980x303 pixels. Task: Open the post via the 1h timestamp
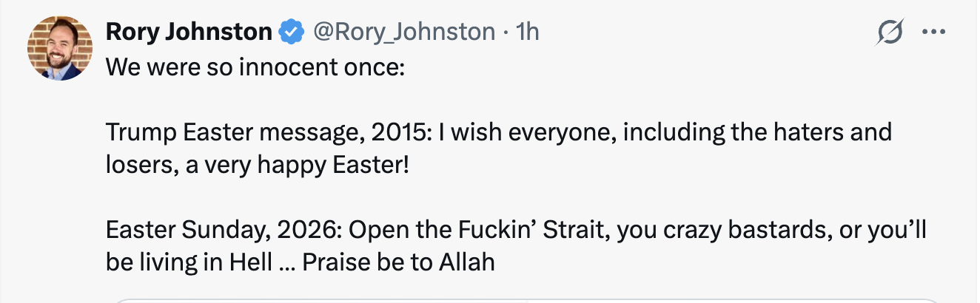pyautogui.click(x=528, y=32)
